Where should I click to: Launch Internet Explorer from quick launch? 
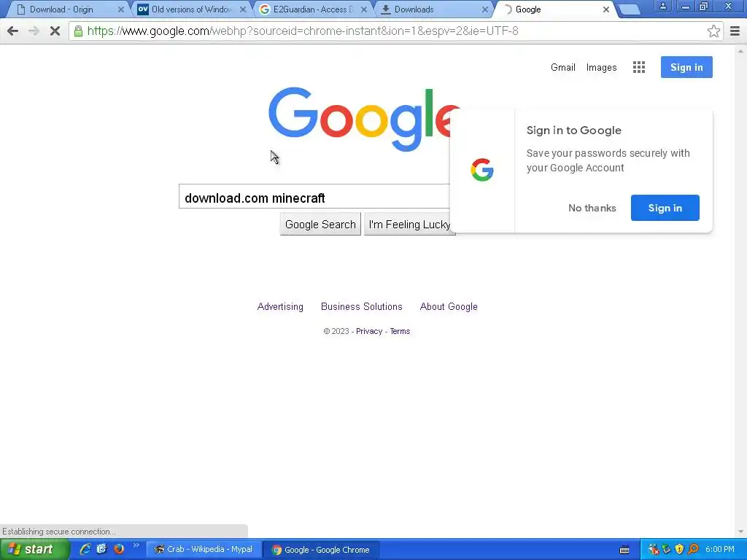pos(85,549)
